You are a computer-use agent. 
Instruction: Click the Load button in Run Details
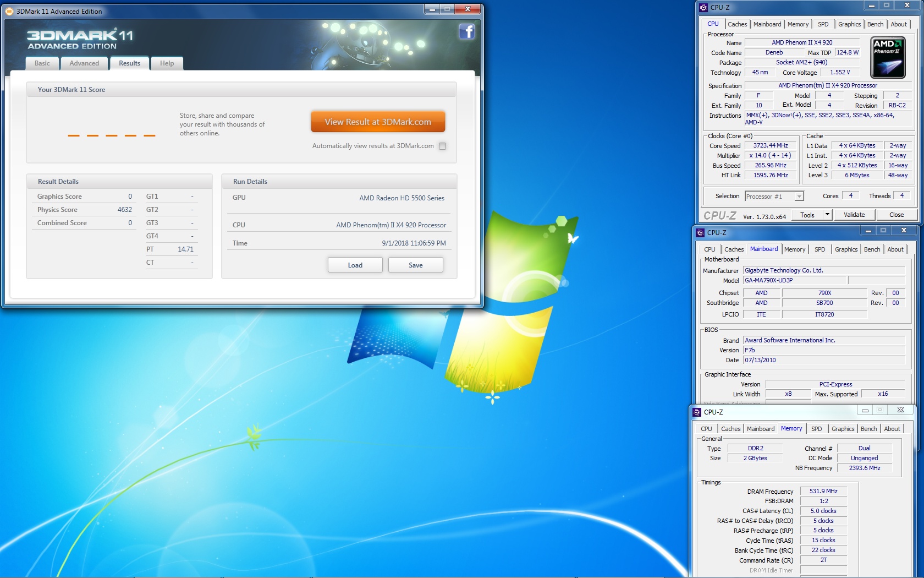(x=355, y=265)
